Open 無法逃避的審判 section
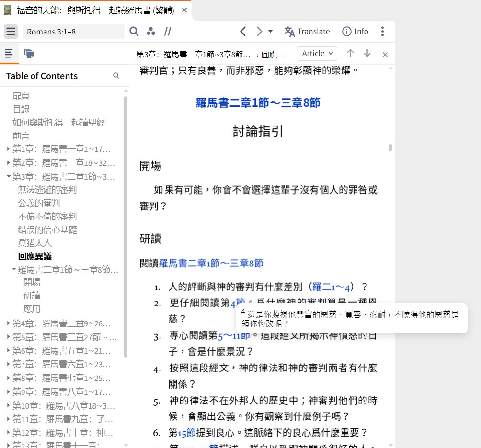The width and height of the screenshot is (481, 448). (47, 190)
